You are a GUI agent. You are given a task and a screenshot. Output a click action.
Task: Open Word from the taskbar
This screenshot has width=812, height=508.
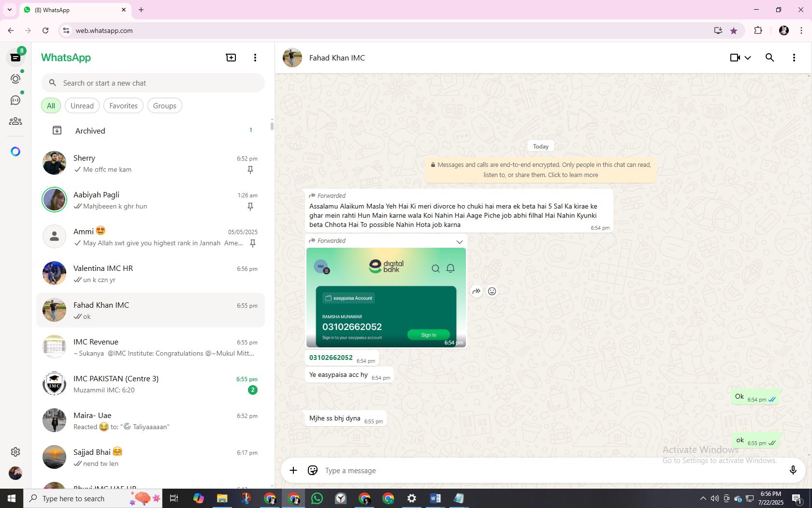pos(435,498)
